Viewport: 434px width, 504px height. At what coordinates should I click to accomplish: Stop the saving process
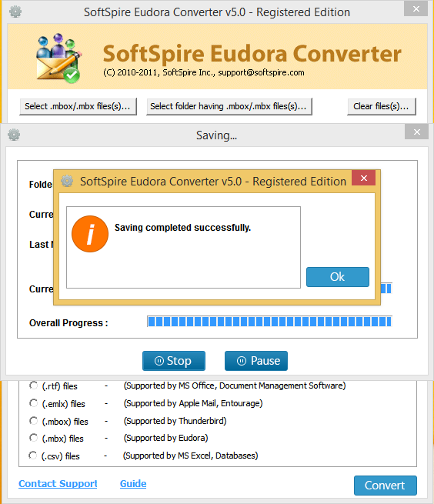point(174,361)
